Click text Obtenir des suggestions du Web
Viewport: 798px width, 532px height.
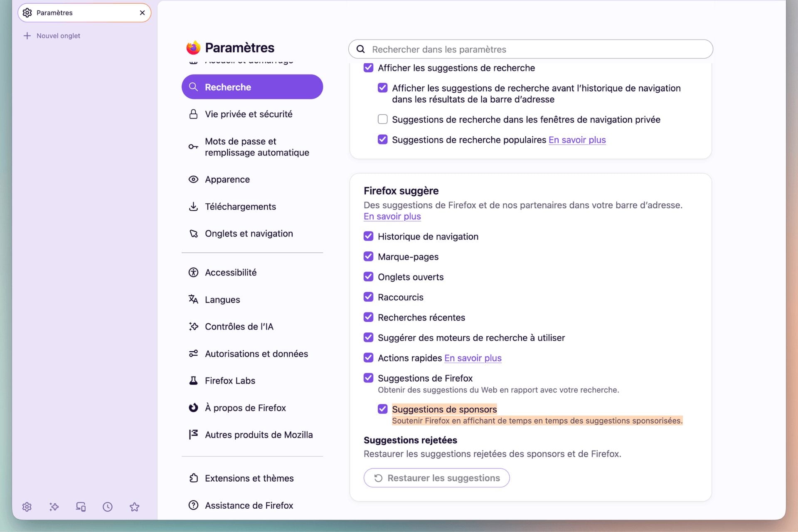point(498,390)
